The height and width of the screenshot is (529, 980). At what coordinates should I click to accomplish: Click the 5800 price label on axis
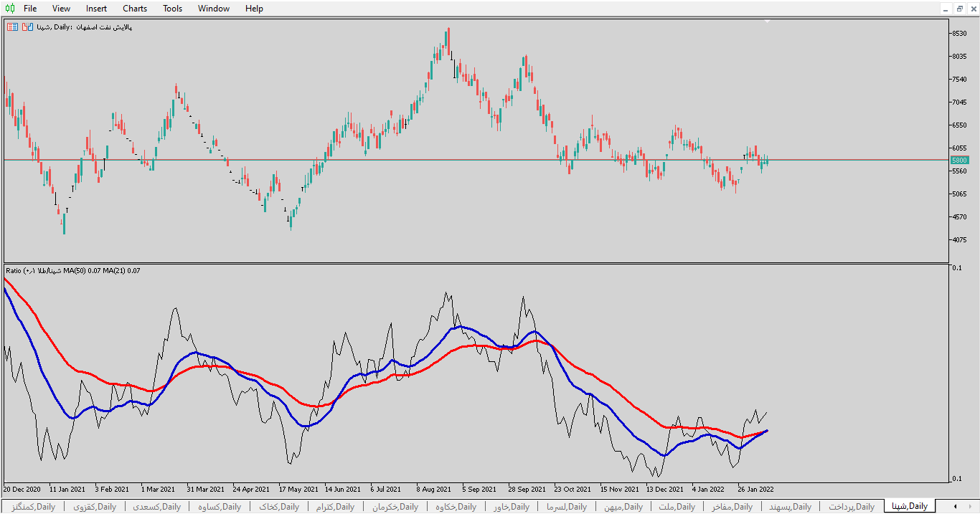(x=959, y=160)
